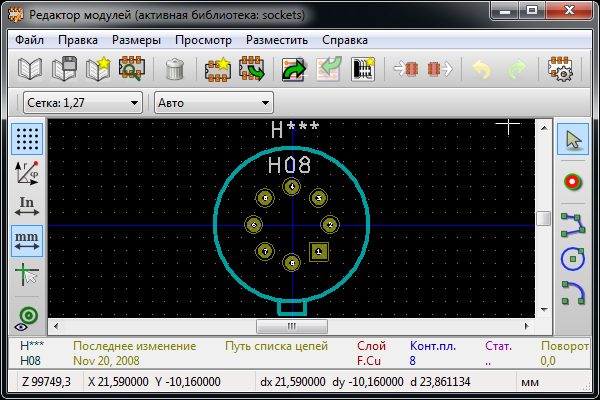Click the scroll up arrow

coord(544,128)
